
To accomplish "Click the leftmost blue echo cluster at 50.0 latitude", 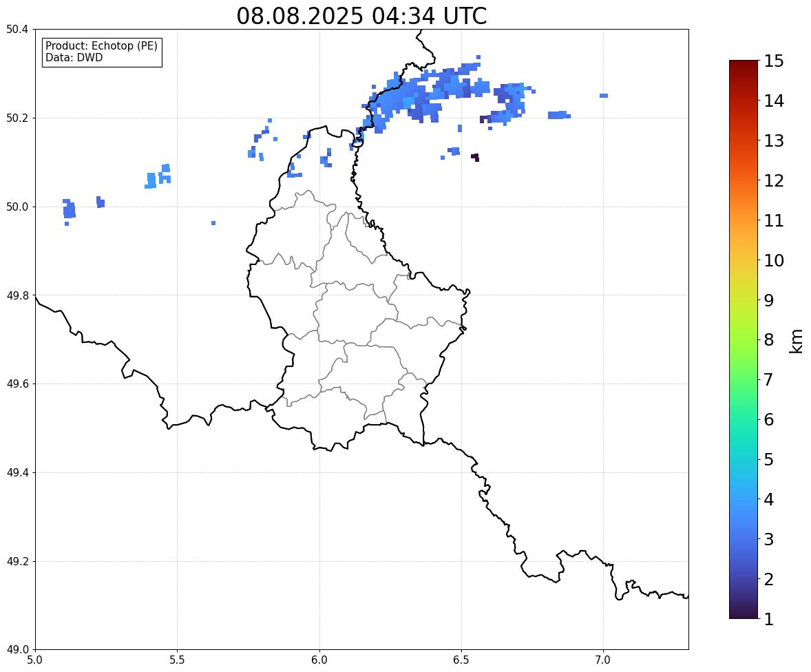I will [69, 210].
